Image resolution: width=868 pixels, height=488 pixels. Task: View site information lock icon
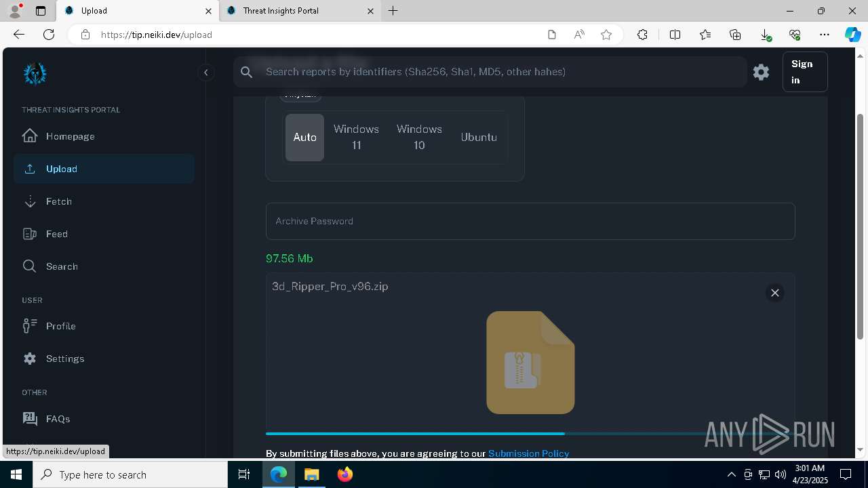pyautogui.click(x=85, y=35)
